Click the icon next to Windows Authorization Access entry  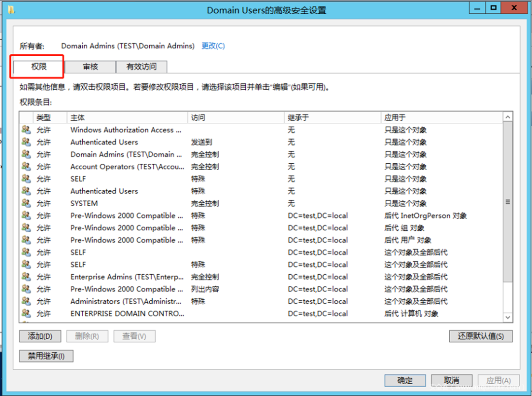(26, 130)
